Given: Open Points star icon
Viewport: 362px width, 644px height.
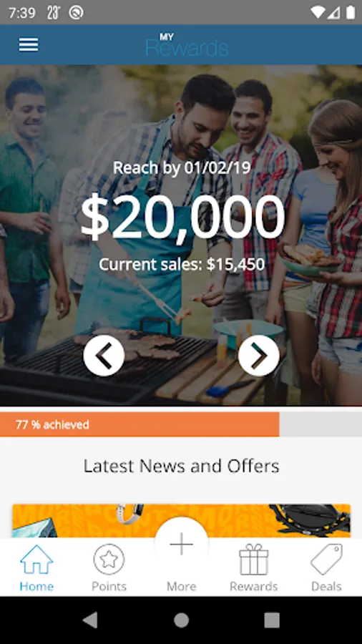Looking at the screenshot, I should (x=109, y=560).
